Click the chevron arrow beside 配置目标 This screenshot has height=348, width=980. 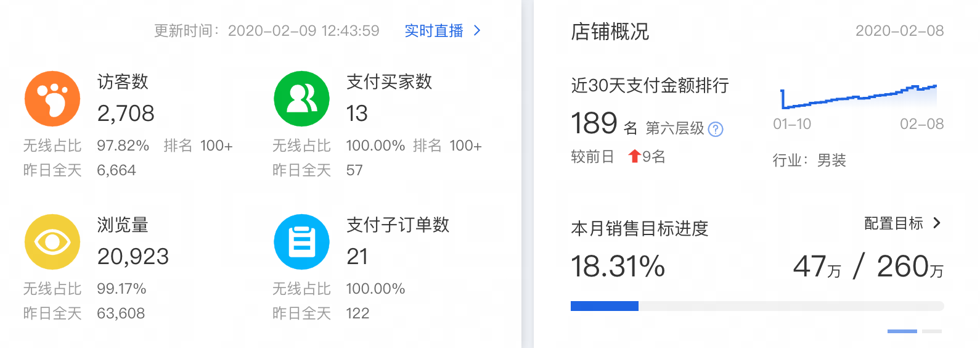pyautogui.click(x=937, y=223)
